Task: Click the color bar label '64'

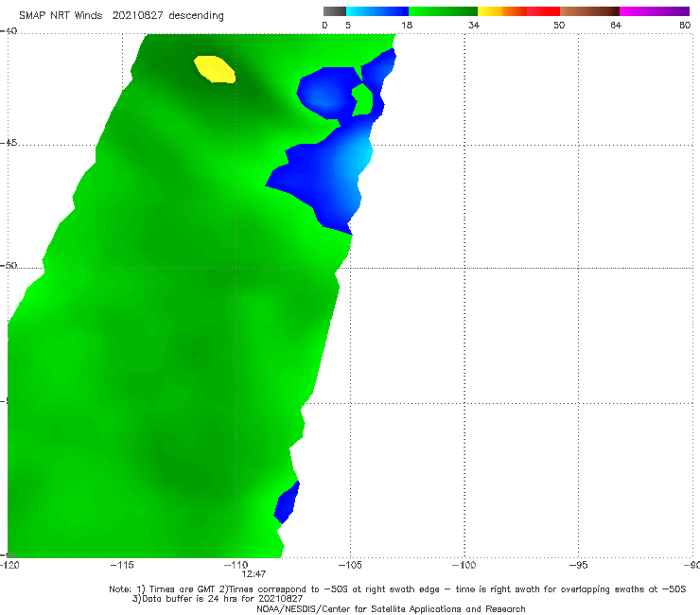Action: pos(616,26)
